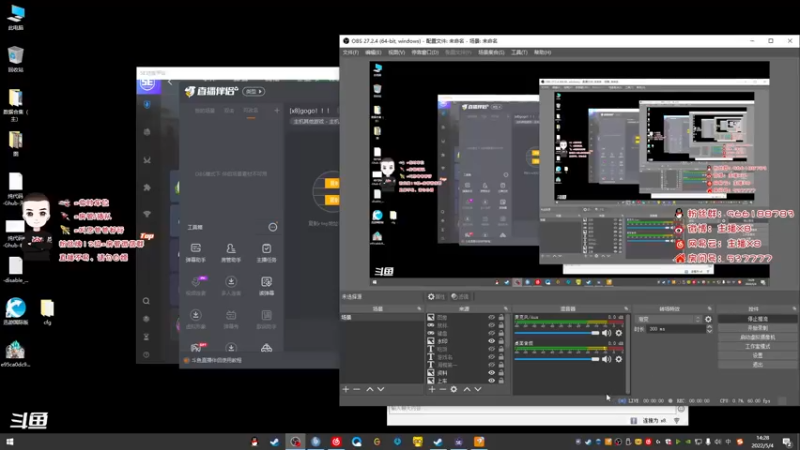Click 类型 mode pill beside 直播伴侣 logo
This screenshot has width=800, height=450.
[x=254, y=91]
